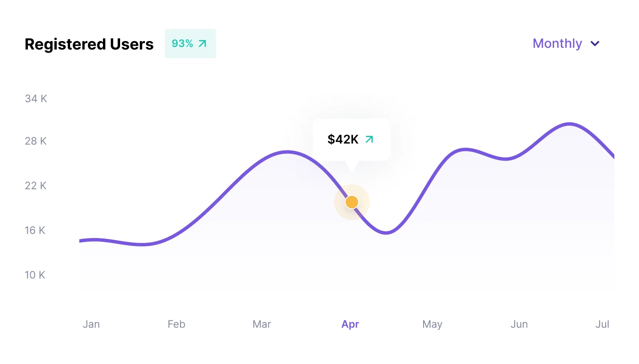Click the Registered Users heading

pyautogui.click(x=89, y=44)
